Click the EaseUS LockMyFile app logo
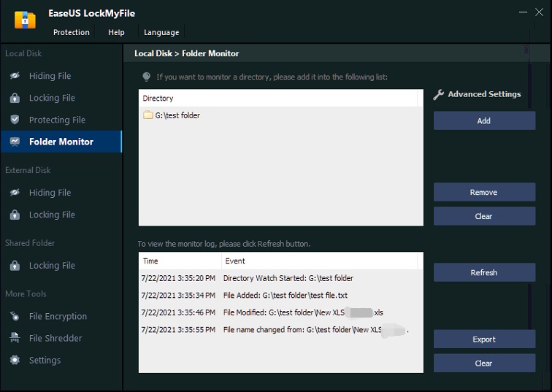The image size is (552, 392). [25, 20]
